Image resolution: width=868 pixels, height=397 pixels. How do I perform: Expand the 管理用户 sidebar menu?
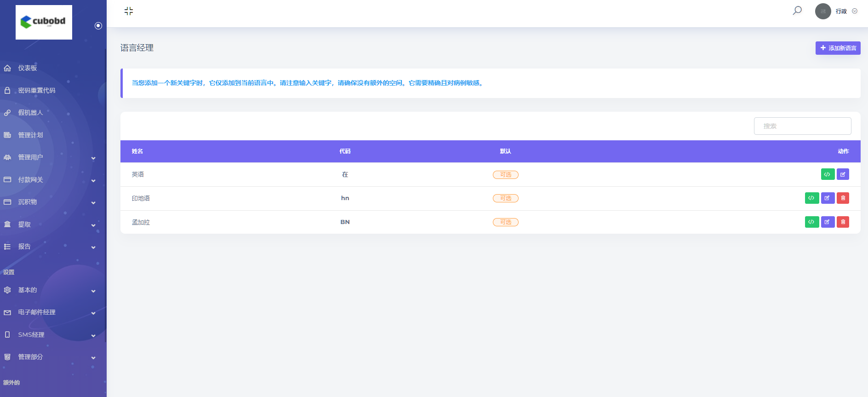tap(51, 157)
